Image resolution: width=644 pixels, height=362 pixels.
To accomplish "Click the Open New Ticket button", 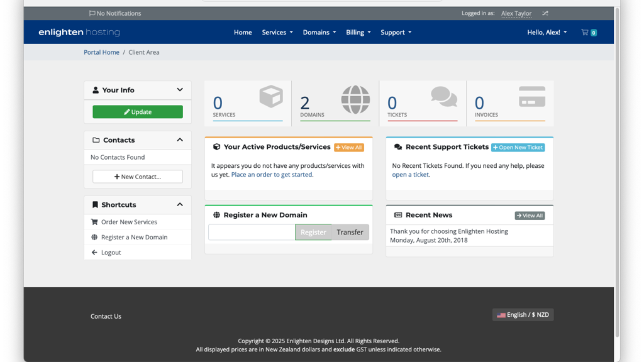I will pyautogui.click(x=518, y=147).
